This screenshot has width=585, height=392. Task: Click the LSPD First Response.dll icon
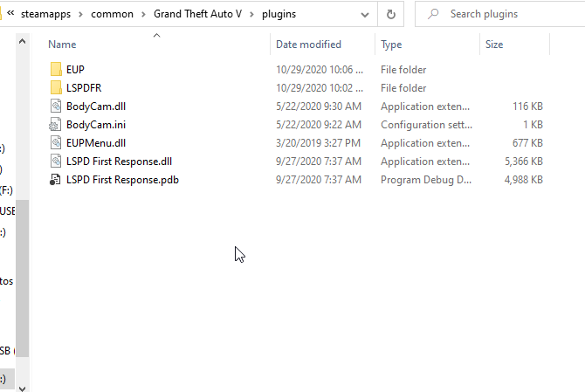pyautogui.click(x=56, y=161)
